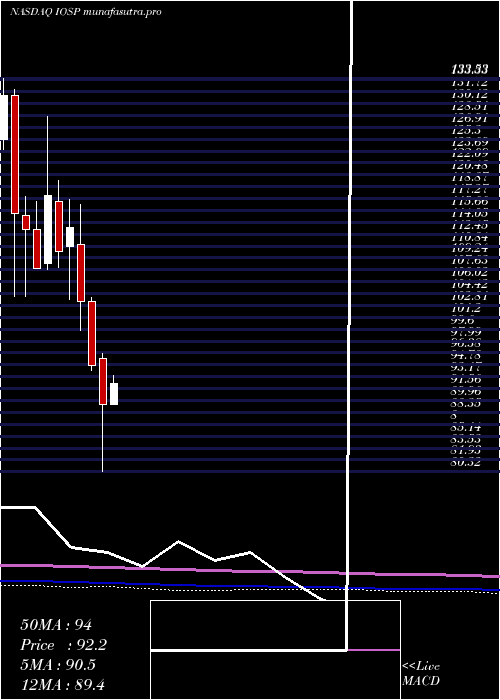Viewport: 500px width, 700px height.
Task: Click the pink moving average line
Action: (250, 571)
